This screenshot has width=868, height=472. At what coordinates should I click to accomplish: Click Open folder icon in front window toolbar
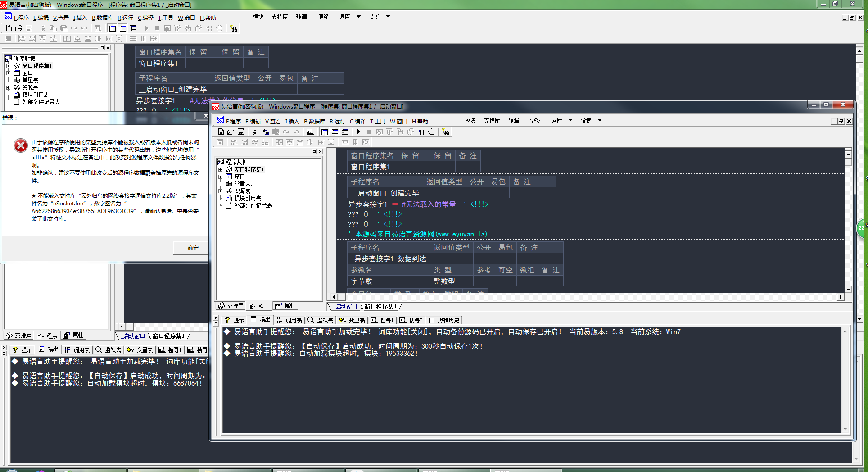pyautogui.click(x=231, y=132)
